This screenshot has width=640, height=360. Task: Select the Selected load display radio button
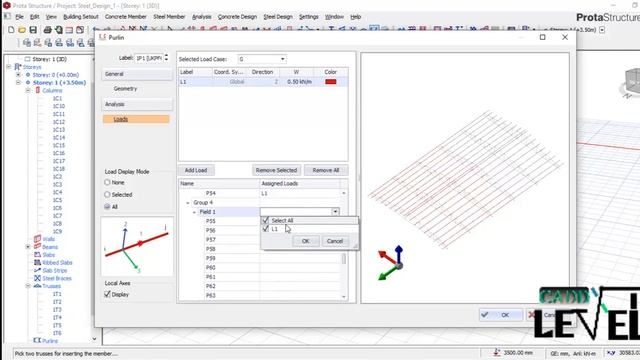[107, 195]
